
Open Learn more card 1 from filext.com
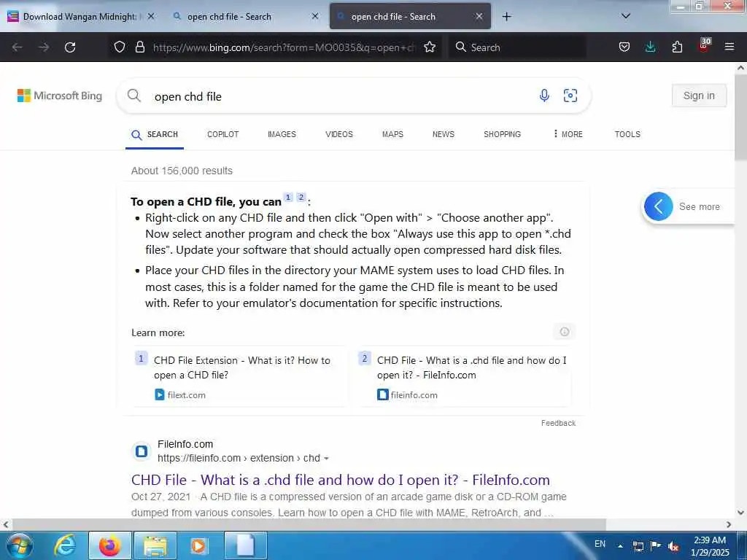click(239, 376)
